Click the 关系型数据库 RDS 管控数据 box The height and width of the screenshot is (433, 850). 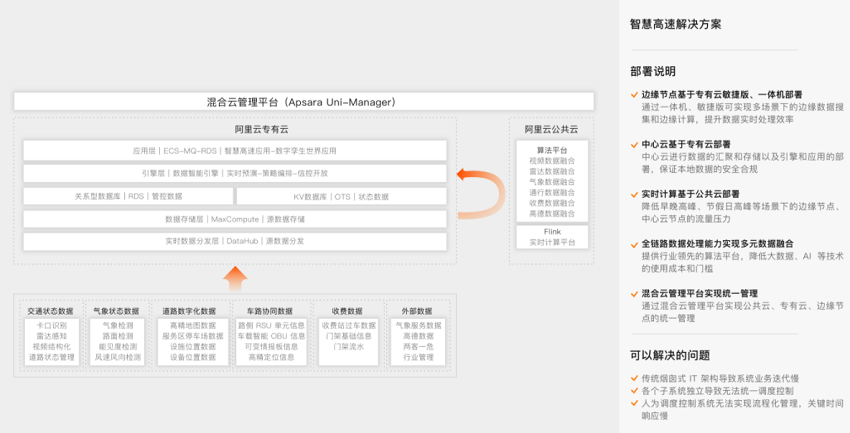pos(128,196)
